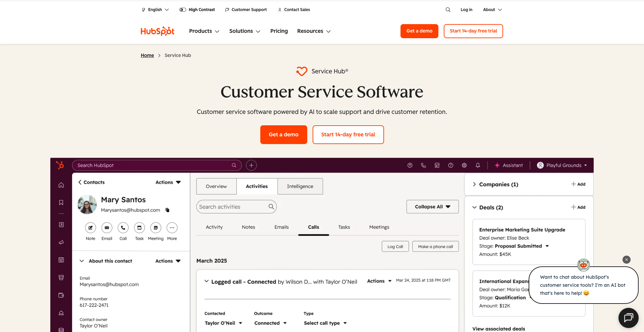Click the Meeting calendar icon
The image size is (644, 332).
point(156,228)
